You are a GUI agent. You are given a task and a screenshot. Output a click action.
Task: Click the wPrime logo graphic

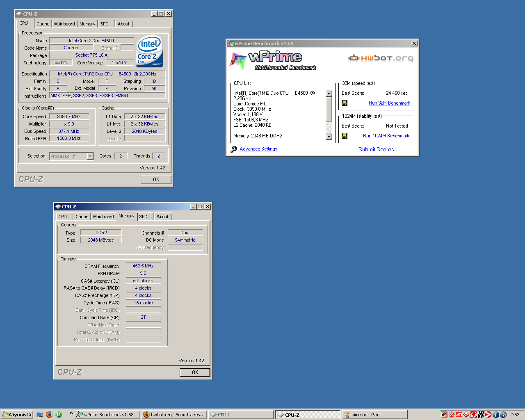click(x=272, y=60)
